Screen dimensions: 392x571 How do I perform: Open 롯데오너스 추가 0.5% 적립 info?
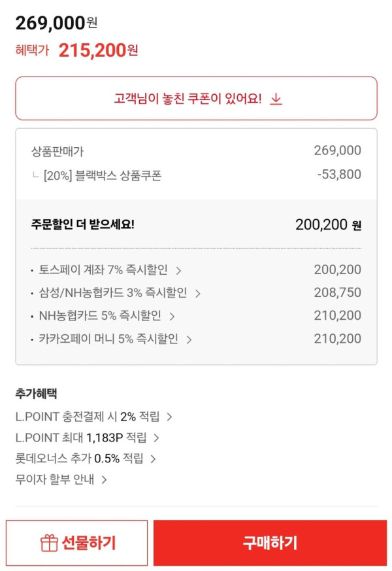(79, 459)
